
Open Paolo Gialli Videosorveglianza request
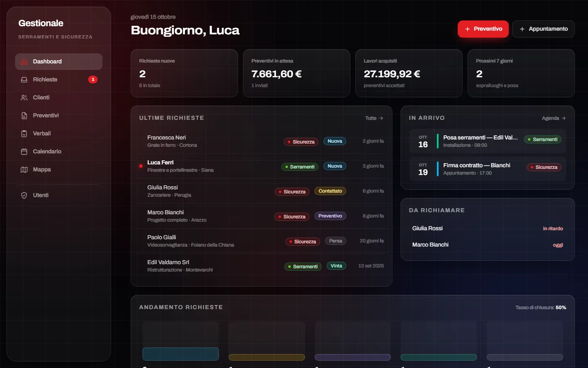261,241
